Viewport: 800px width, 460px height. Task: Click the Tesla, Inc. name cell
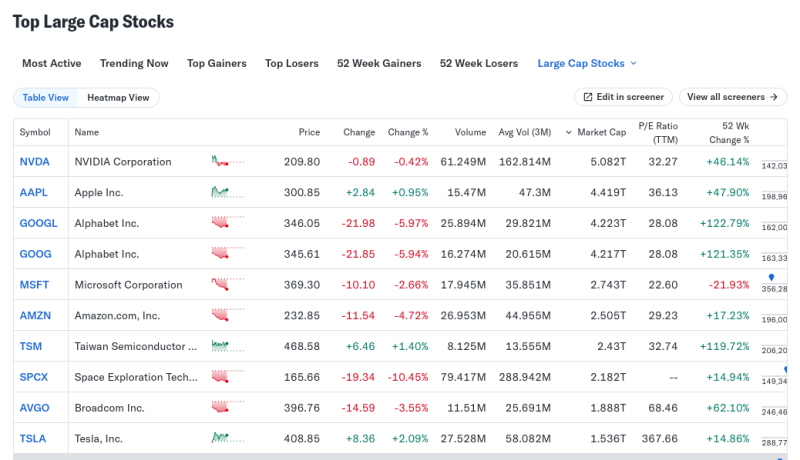point(98,438)
